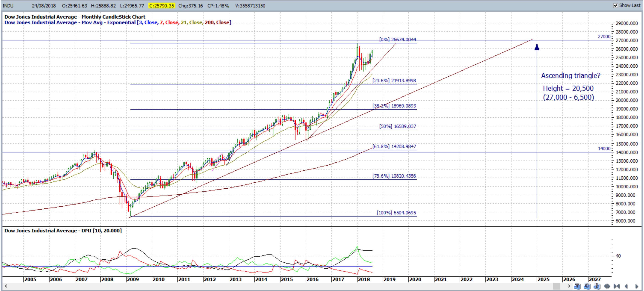The width and height of the screenshot is (644, 291).
Task: Click the blue 'C' chart icon
Action: coord(587,286)
